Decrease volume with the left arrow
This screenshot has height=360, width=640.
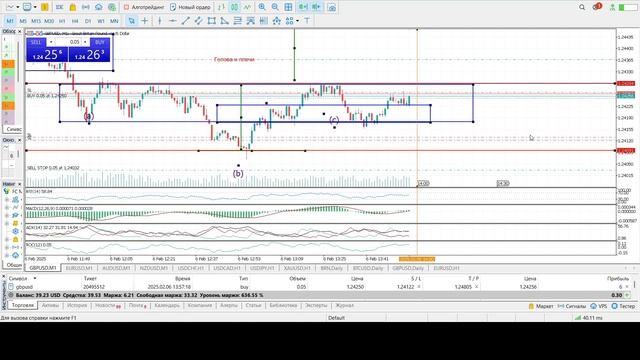click(x=51, y=42)
